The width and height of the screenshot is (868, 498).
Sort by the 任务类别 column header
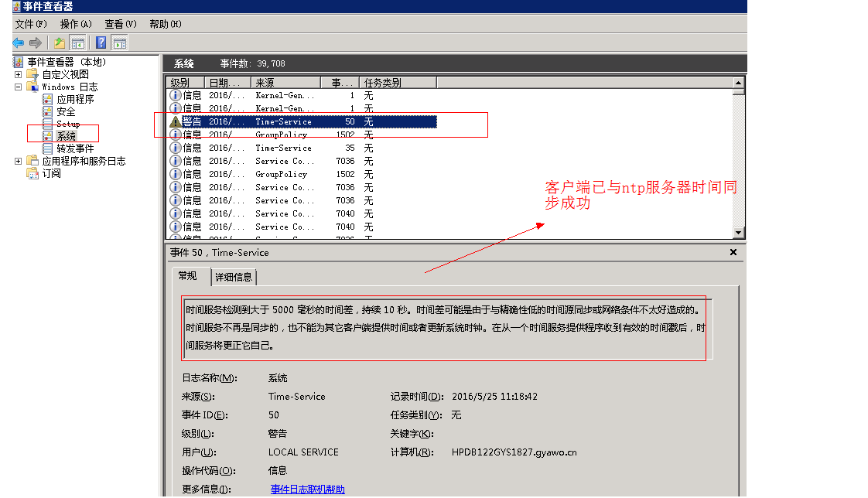[x=398, y=83]
